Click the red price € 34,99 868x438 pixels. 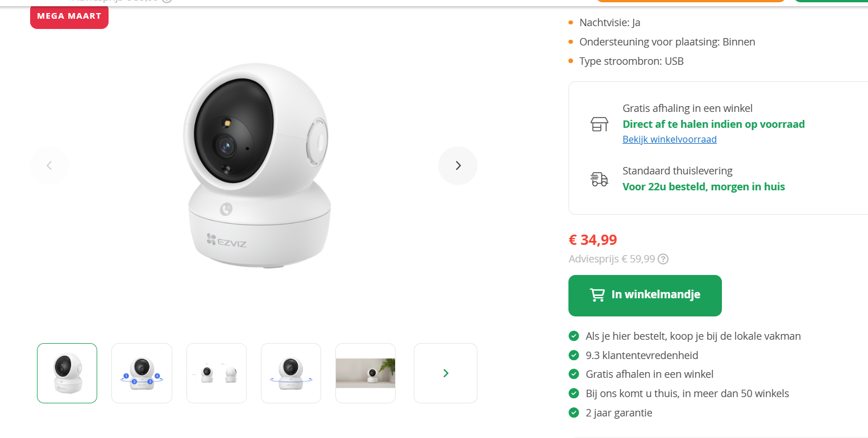(592, 239)
